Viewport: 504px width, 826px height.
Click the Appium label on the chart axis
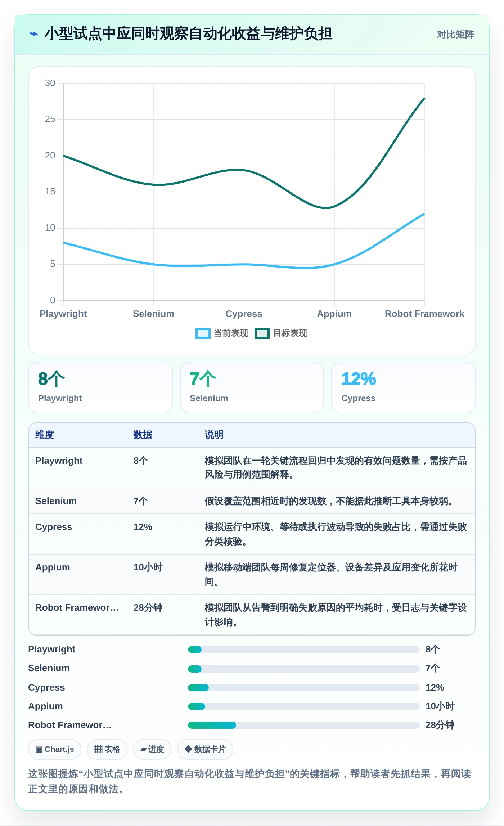click(334, 314)
